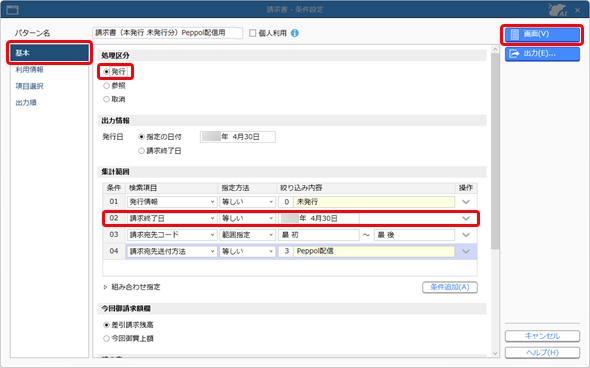Choose 指定の日付 for 発行日
590x368 pixels.
141,137
